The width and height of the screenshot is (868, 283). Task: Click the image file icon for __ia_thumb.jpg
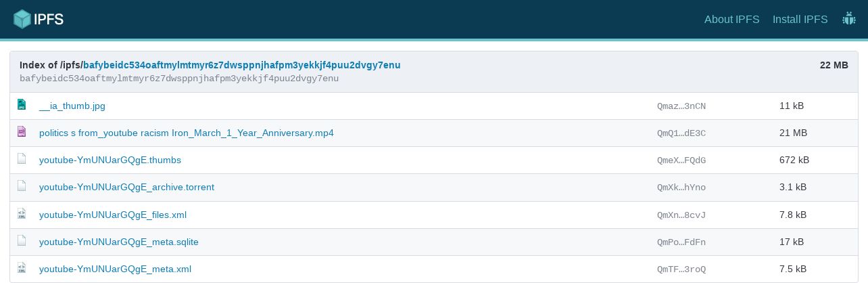tap(22, 105)
